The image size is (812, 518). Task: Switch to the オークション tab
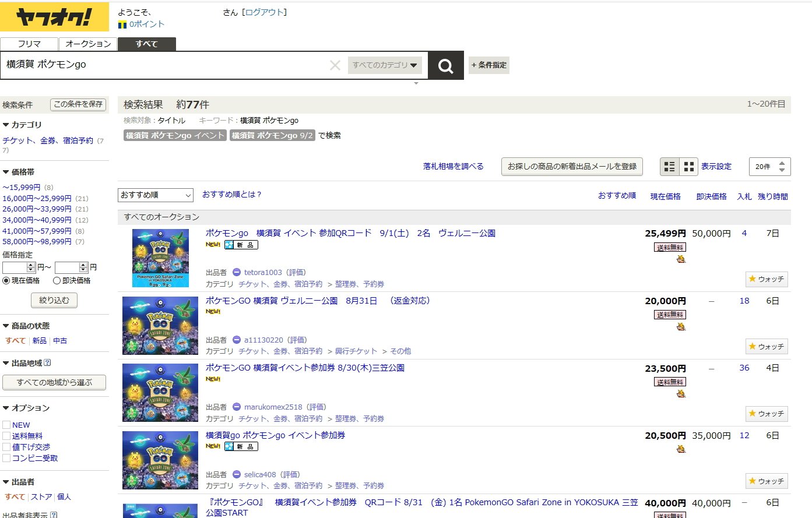click(88, 44)
